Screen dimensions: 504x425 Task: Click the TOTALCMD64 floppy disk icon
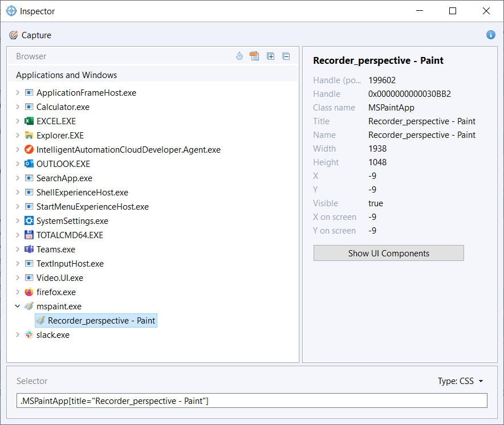[x=29, y=235]
